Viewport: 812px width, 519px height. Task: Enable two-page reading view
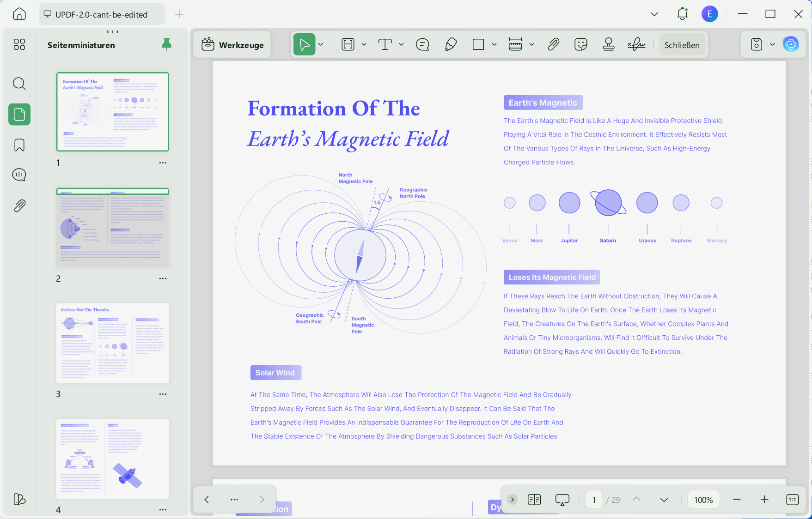(534, 500)
